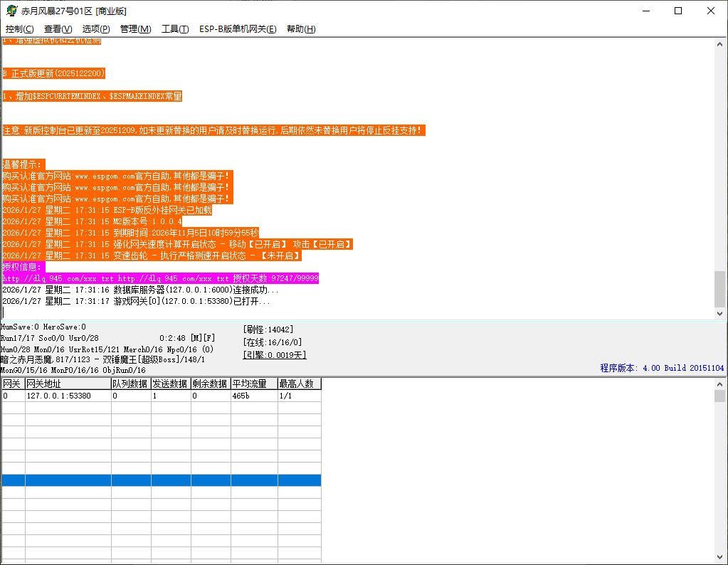The width and height of the screenshot is (728, 565).
Task: Click gateway list scrollbar up arrow
Action: tap(720, 384)
